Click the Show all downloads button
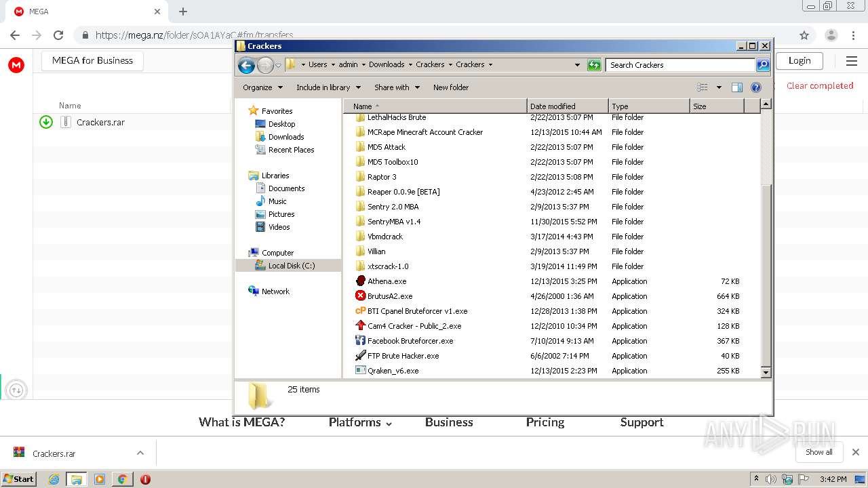The width and height of the screenshot is (868, 488). click(819, 452)
